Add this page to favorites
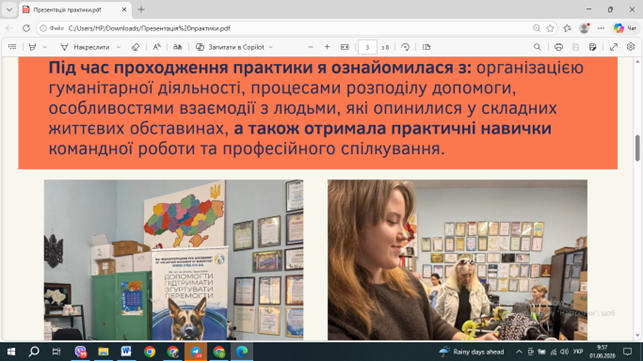 click(x=550, y=28)
